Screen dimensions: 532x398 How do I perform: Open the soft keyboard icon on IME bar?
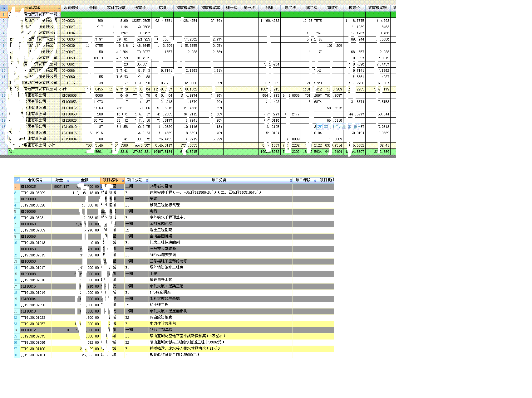[350, 127]
